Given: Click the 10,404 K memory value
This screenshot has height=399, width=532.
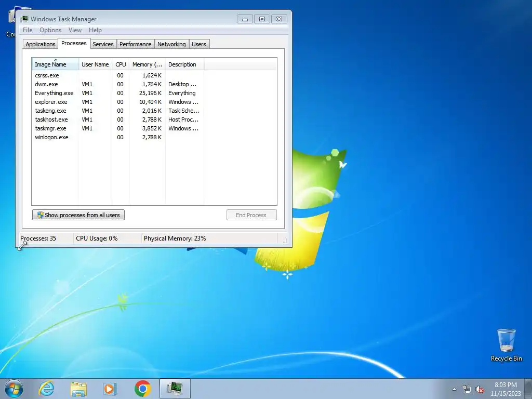Looking at the screenshot, I should pyautogui.click(x=150, y=102).
